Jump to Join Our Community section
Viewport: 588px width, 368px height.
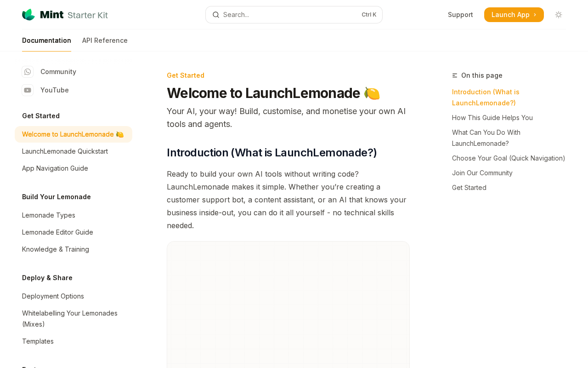(x=482, y=173)
